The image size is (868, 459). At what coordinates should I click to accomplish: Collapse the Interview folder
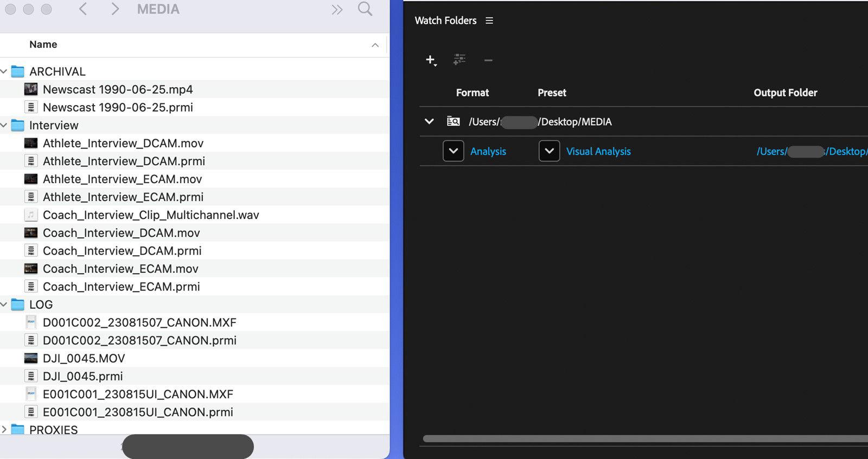point(4,125)
